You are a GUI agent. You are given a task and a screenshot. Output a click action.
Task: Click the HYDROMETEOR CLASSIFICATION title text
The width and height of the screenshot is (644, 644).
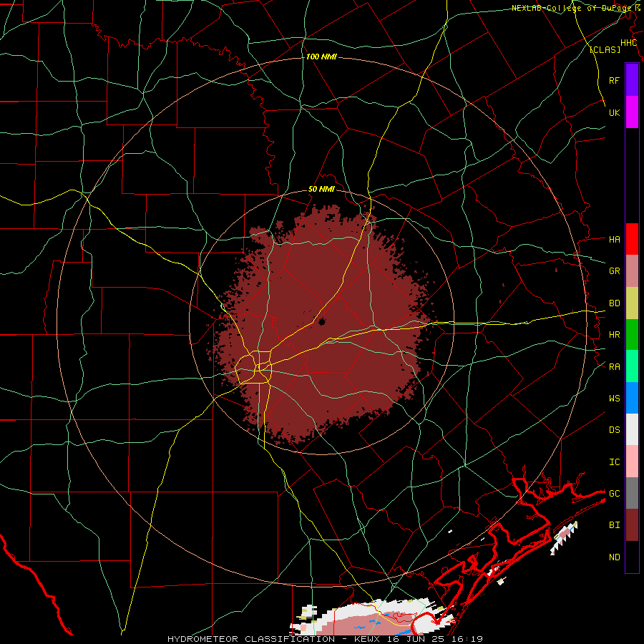point(252,639)
